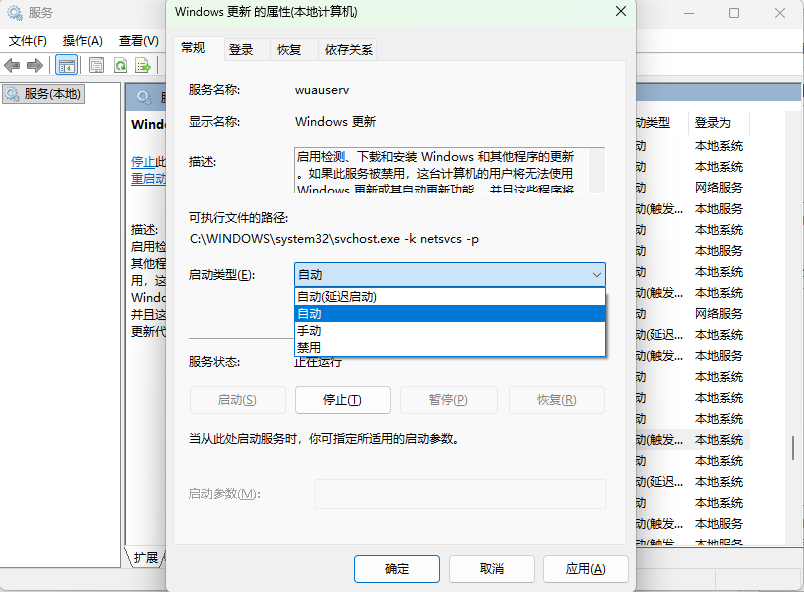
Task: Click the description text scrollbar
Action: coord(598,170)
